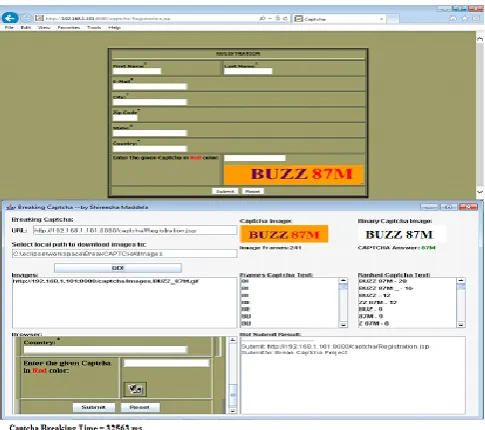Screen dimensions: 485x430
Task: Open the View menu
Action: [44, 27]
